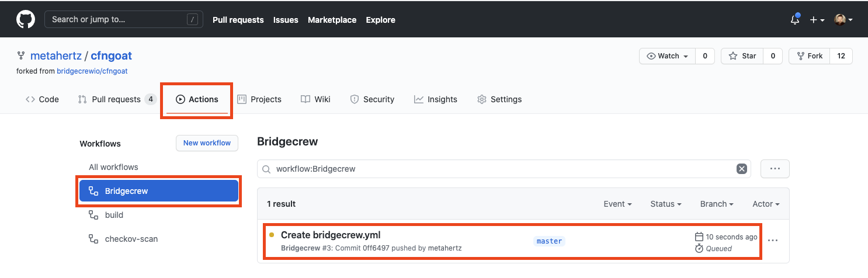
Task: Open the Create bridgecrew.yml run
Action: pyautogui.click(x=331, y=235)
